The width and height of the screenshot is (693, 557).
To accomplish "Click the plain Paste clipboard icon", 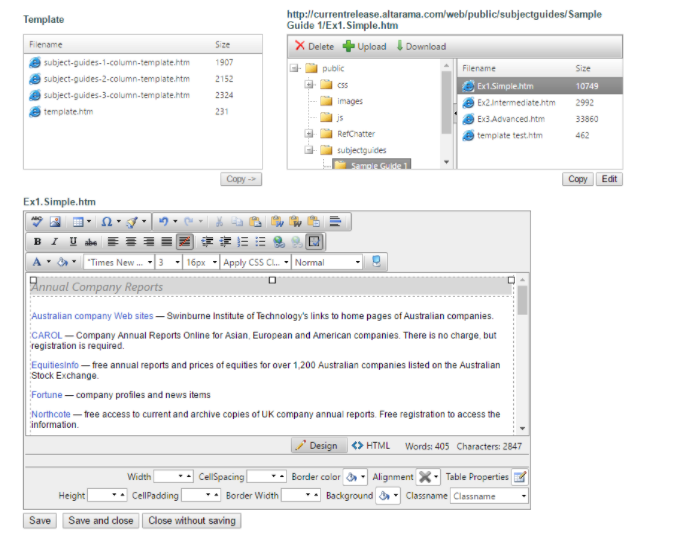I will (x=255, y=221).
